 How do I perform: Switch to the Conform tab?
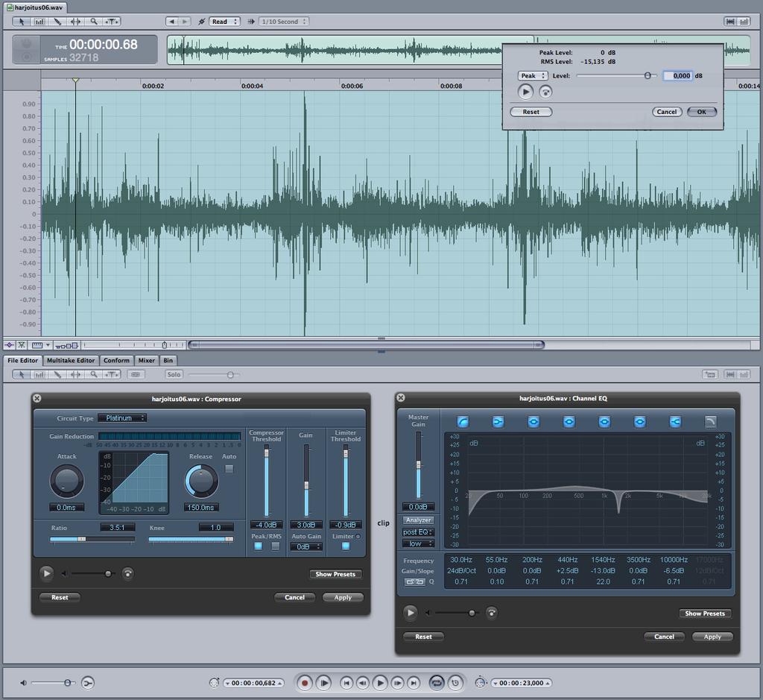click(x=116, y=360)
